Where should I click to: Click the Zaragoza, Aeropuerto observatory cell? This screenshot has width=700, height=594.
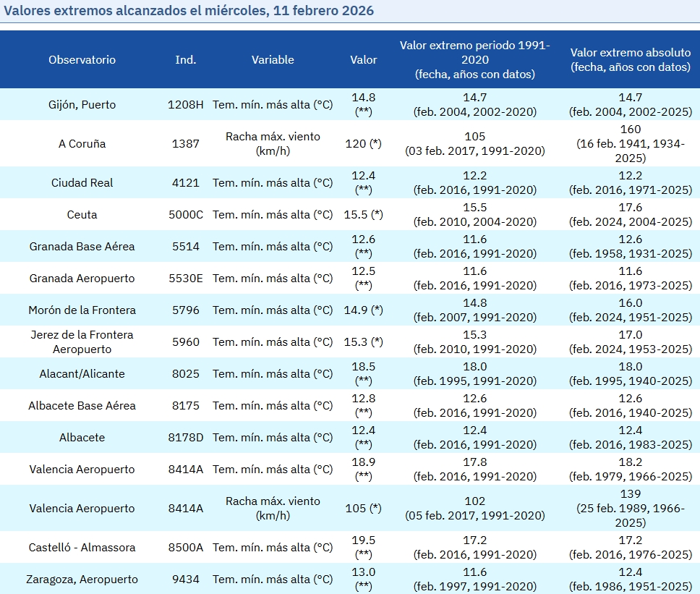[x=82, y=580]
